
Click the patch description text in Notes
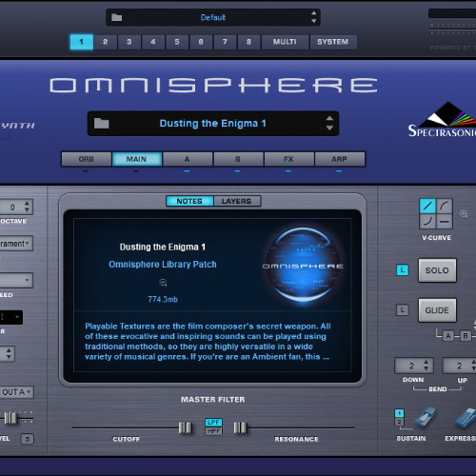click(x=208, y=342)
